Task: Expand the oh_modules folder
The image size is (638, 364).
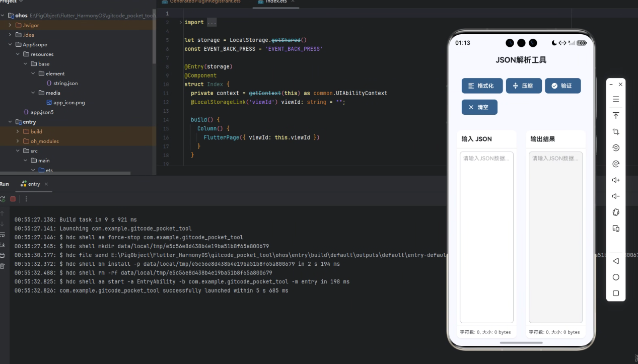Action: point(18,141)
